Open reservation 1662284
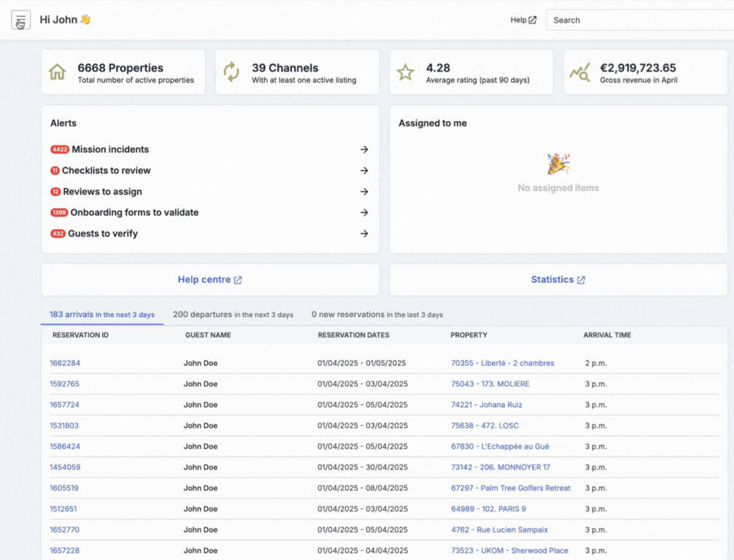Screen dimensions: 734x560 pyautogui.click(x=65, y=363)
